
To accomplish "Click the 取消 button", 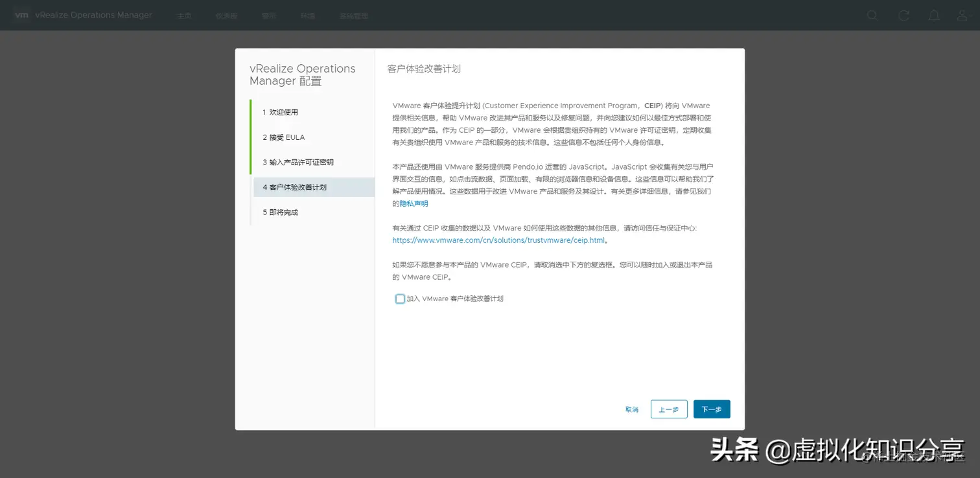I will (x=631, y=409).
